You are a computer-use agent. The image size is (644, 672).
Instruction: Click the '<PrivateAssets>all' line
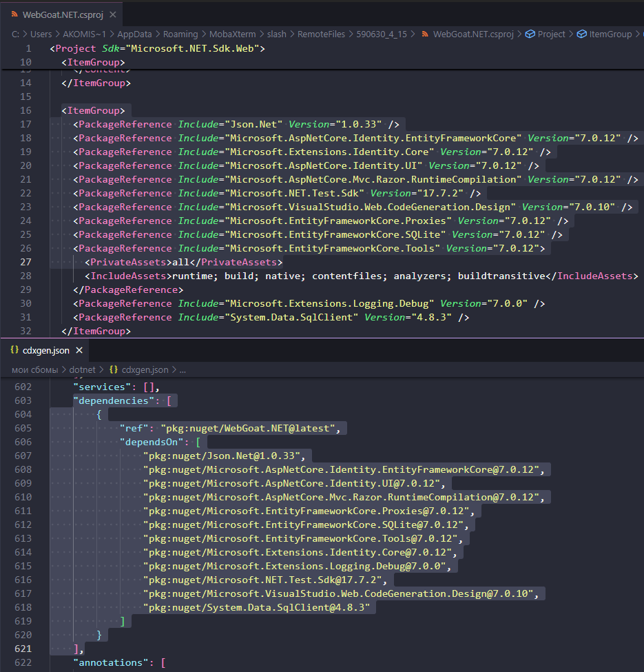184,263
